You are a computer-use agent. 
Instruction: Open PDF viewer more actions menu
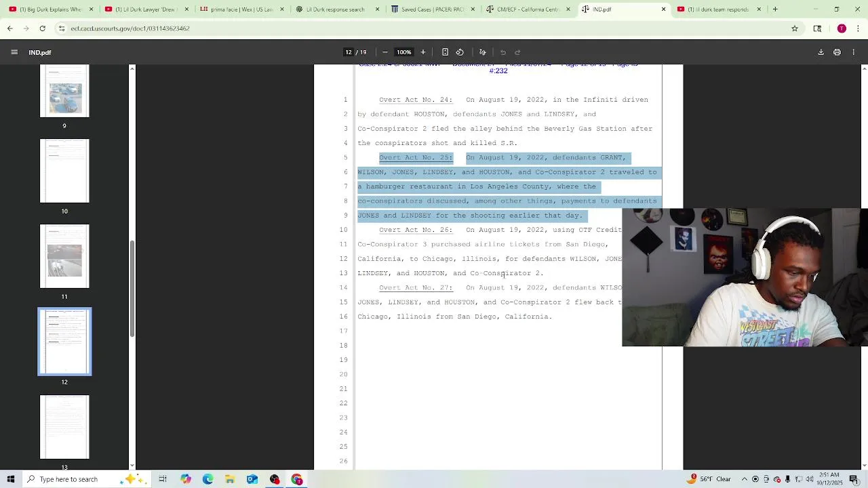tap(854, 52)
